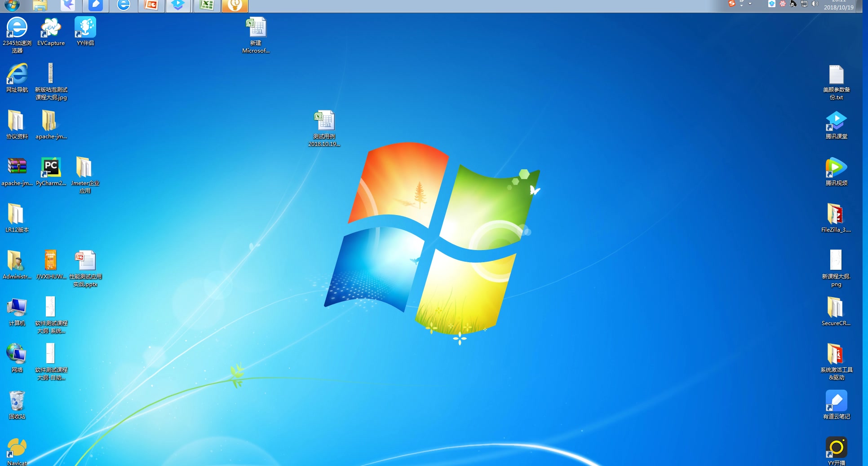Select the 计算机 (Computer) desktop icon

17,312
